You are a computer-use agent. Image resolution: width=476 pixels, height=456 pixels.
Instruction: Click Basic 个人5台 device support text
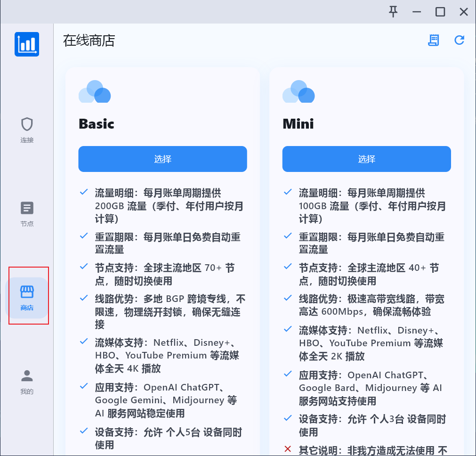[x=169, y=439]
